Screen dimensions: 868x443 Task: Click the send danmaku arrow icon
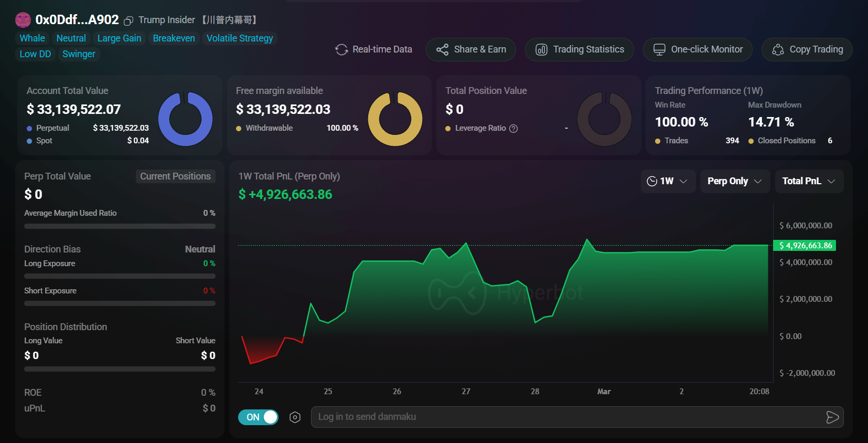832,417
